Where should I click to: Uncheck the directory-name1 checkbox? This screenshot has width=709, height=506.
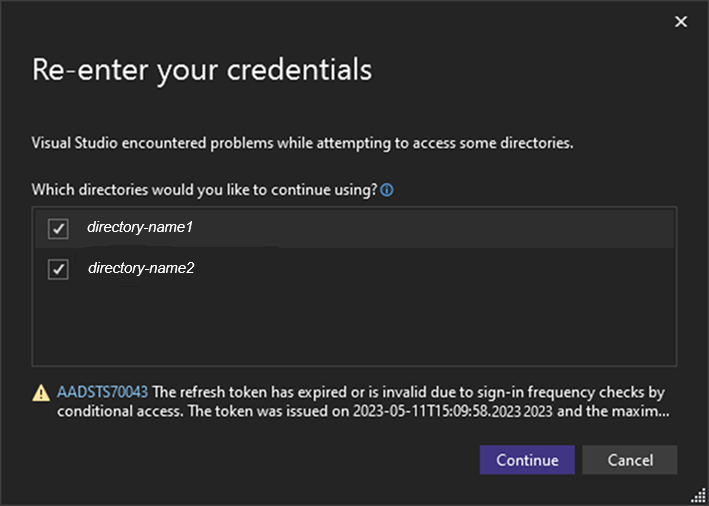coord(58,229)
